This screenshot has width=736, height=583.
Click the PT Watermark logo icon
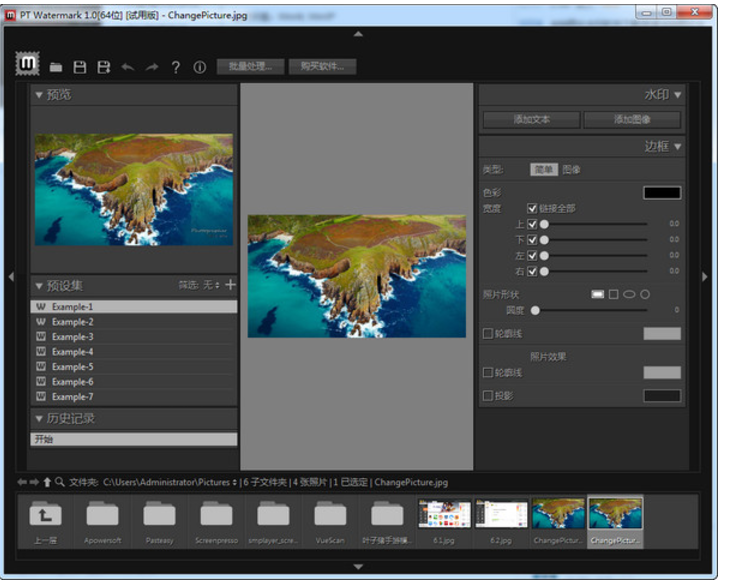click(27, 63)
